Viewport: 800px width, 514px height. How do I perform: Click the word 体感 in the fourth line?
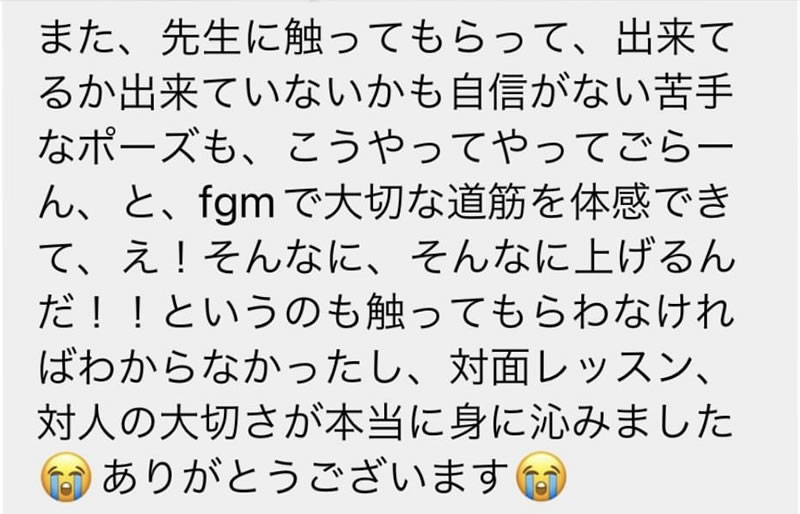pos(611,204)
